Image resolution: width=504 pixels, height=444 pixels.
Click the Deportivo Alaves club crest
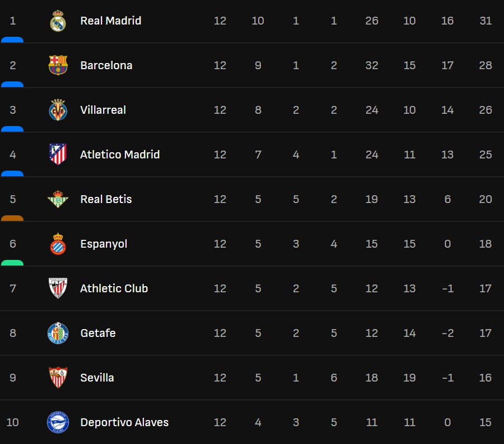58,422
